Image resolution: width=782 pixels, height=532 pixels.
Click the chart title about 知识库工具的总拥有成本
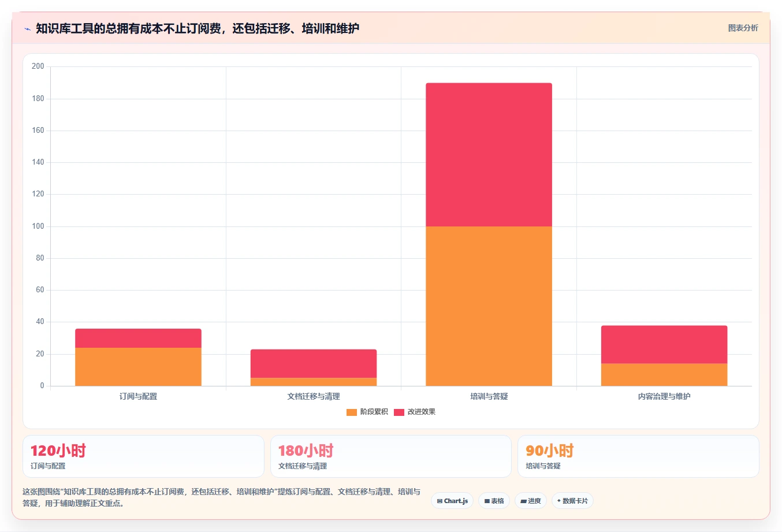click(198, 28)
